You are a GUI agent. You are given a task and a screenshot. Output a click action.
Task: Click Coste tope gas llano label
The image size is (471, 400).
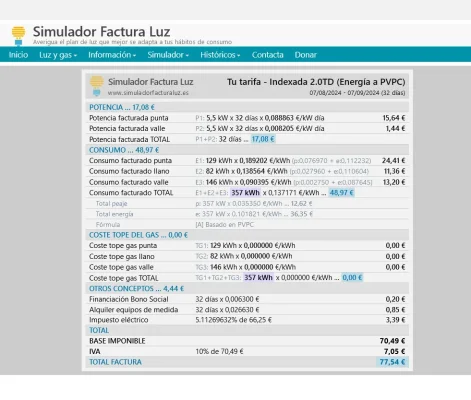[x=122, y=257]
